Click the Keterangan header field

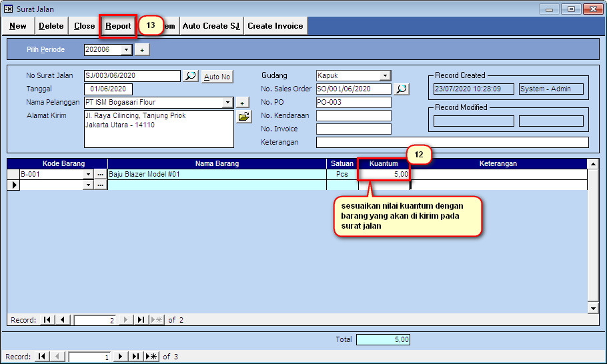452,143
